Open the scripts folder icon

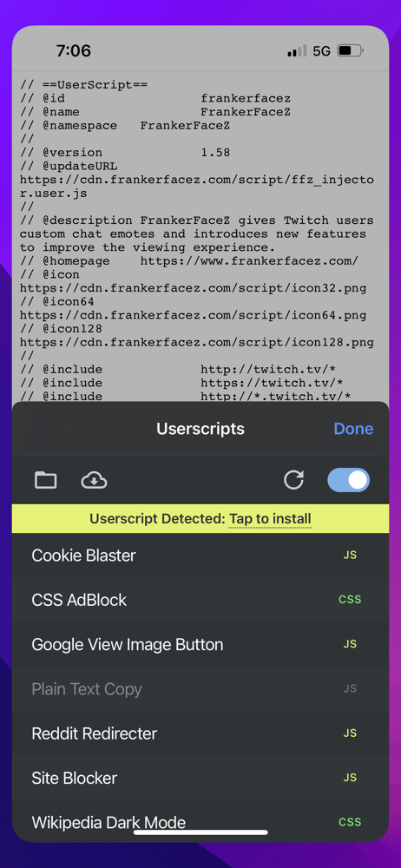click(45, 480)
